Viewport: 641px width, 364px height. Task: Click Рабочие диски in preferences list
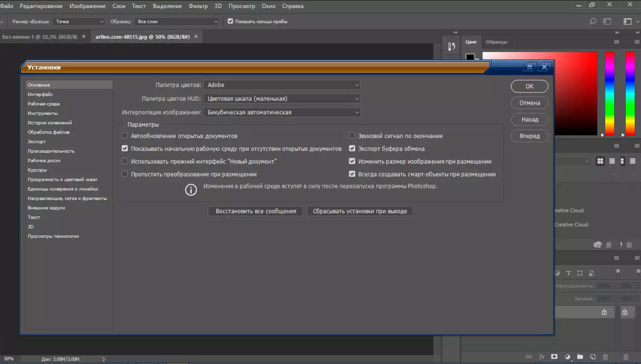coord(69,160)
